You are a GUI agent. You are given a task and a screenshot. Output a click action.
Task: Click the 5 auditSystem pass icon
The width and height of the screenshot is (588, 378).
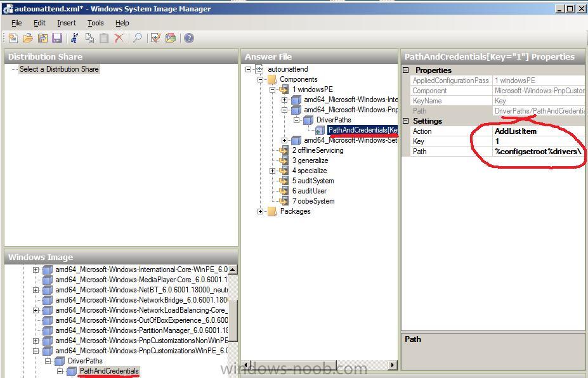(x=284, y=180)
